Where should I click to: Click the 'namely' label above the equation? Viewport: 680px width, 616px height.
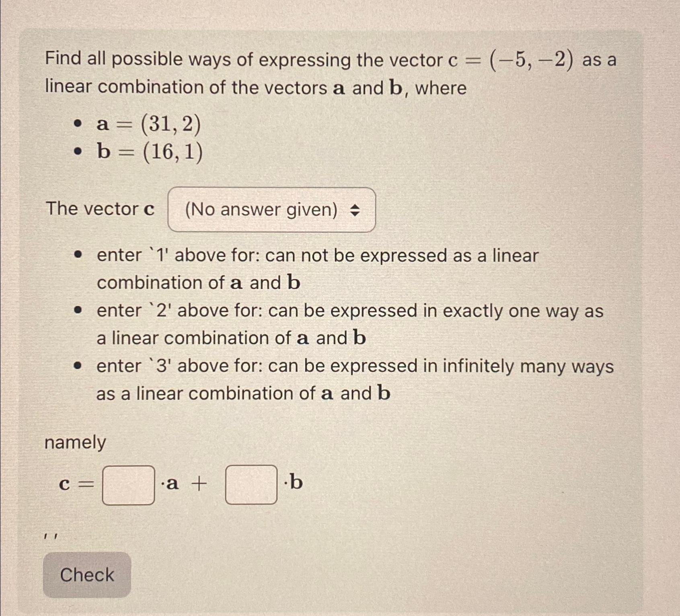tap(74, 442)
